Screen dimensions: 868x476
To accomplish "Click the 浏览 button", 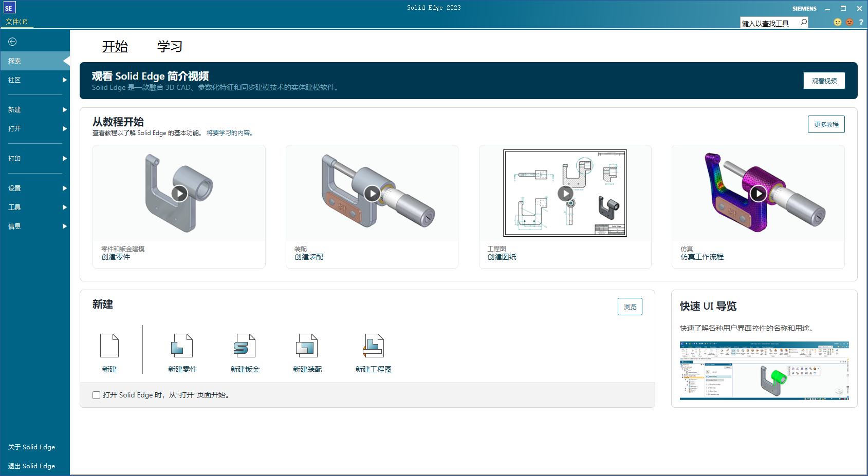I will point(630,307).
